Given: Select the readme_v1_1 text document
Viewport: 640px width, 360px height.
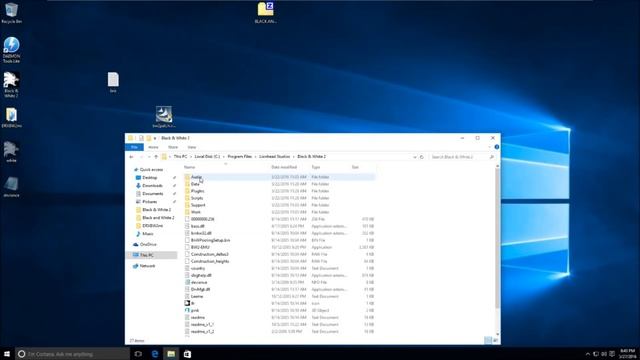Looking at the screenshot, I should tap(279, 324).
